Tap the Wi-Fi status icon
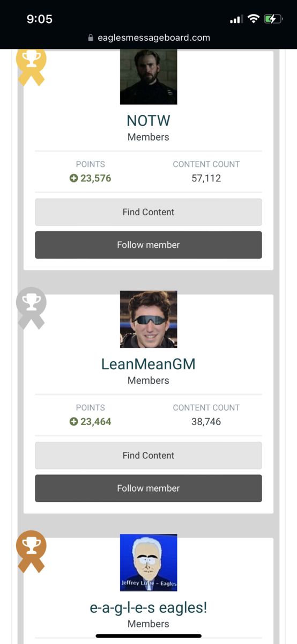 (x=253, y=19)
